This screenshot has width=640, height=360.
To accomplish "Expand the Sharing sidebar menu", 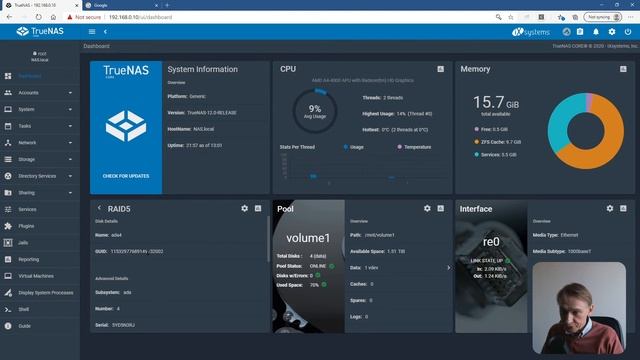I will coord(40,193).
